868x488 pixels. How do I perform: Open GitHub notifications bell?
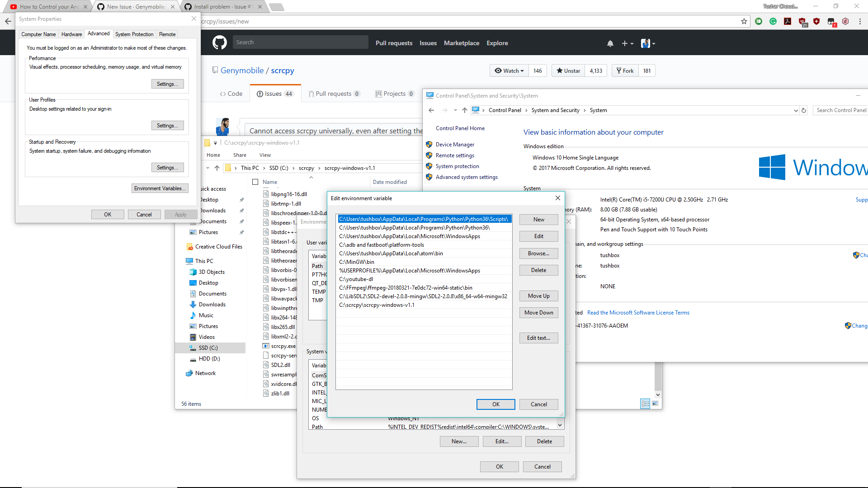(610, 43)
